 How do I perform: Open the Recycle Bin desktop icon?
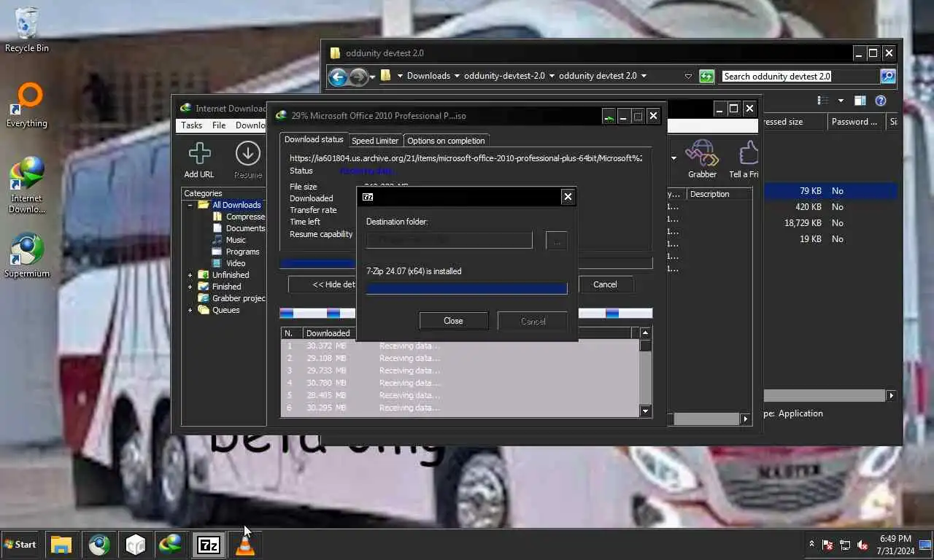(x=27, y=31)
